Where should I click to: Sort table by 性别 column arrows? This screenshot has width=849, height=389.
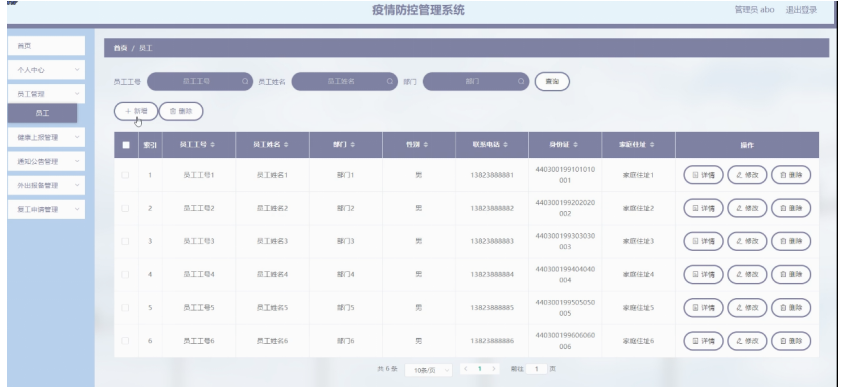coord(426,145)
